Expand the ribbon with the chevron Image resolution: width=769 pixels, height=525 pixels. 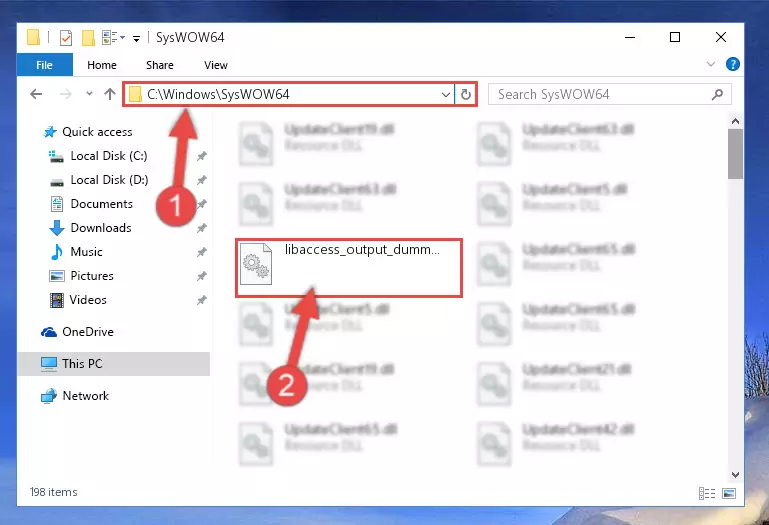coord(711,64)
